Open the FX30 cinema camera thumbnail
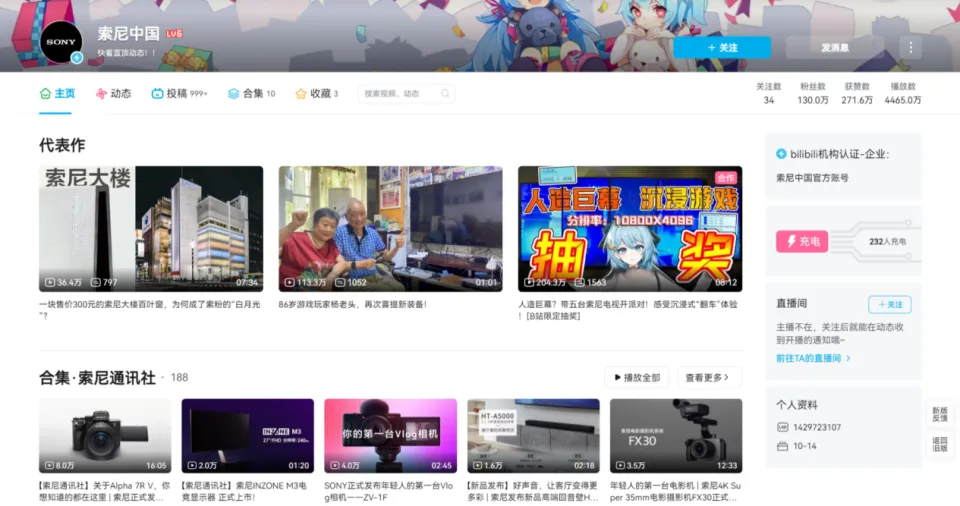 (676, 436)
